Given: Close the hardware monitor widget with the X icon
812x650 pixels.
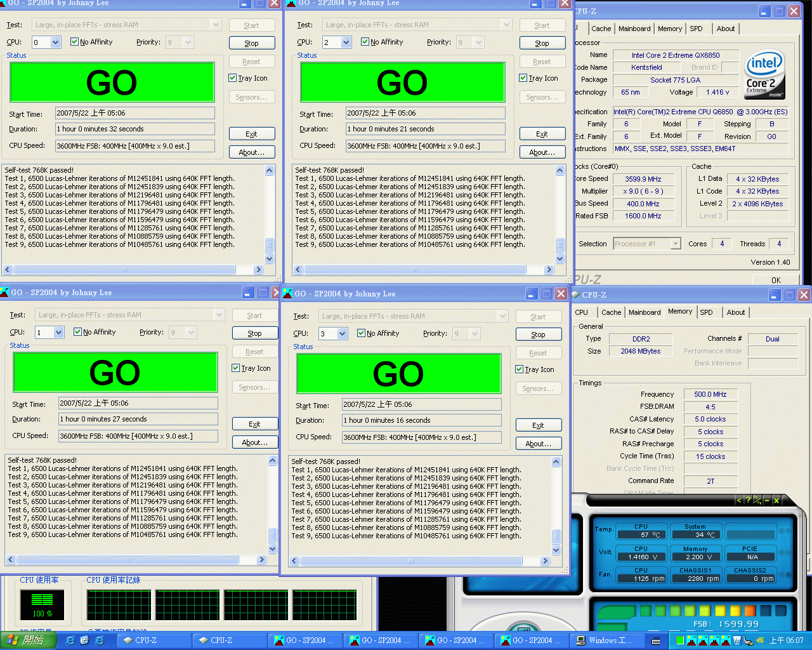Looking at the screenshot, I should click(x=776, y=500).
